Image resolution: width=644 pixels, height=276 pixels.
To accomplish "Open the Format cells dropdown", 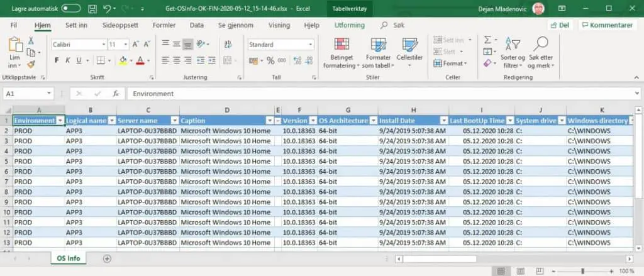I will 450,63.
